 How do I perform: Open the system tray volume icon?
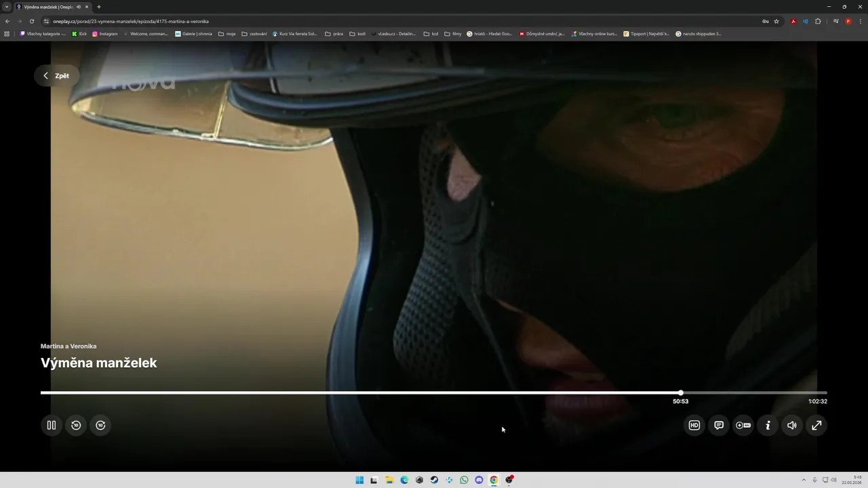(x=833, y=480)
